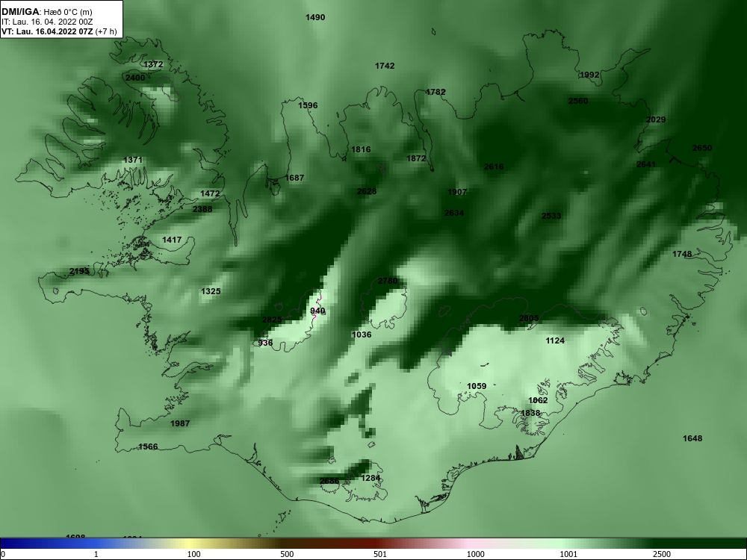Viewport: 747px width, 560px height.
Task: Click the 936 value label
Action: pos(265,343)
